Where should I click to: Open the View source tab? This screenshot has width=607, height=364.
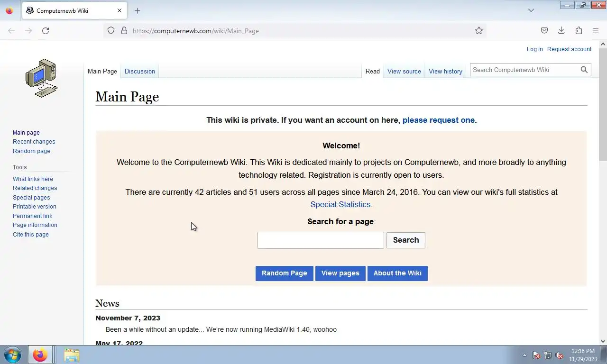(x=404, y=71)
